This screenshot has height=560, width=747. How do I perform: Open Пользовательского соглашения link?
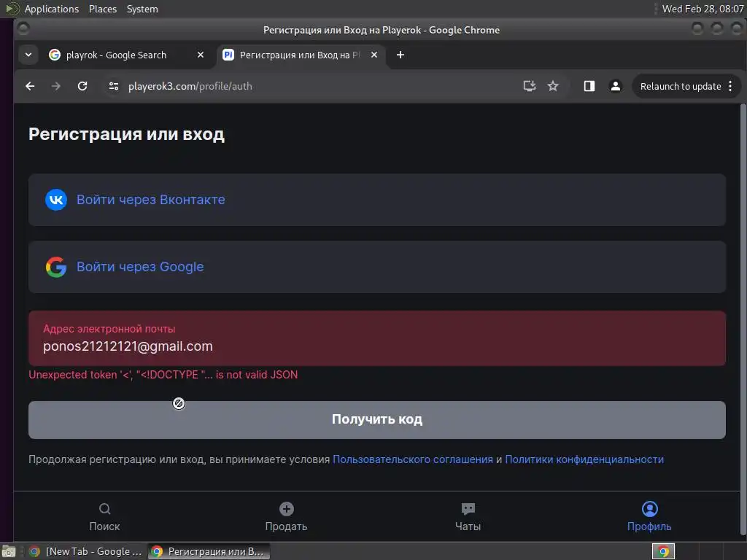[413, 459]
